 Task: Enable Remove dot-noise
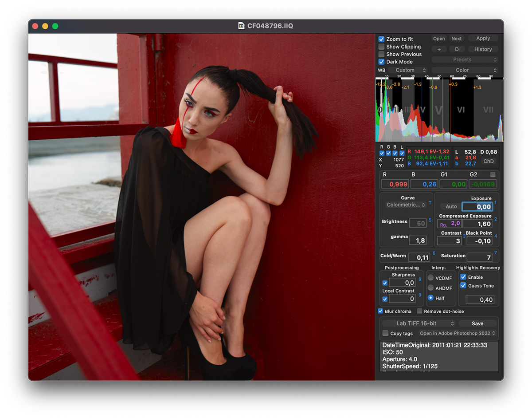tap(419, 311)
